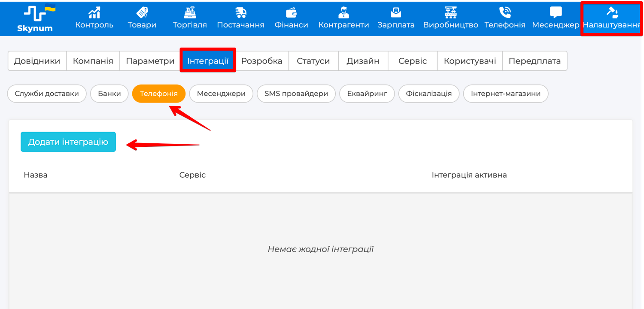Switch to the Компанія tab
This screenshot has height=309, width=644.
click(93, 61)
